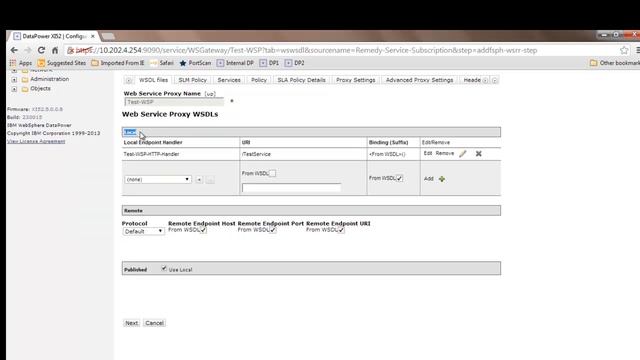Switch to the SLM Policy tab
The width and height of the screenshot is (640, 360).
click(193, 80)
